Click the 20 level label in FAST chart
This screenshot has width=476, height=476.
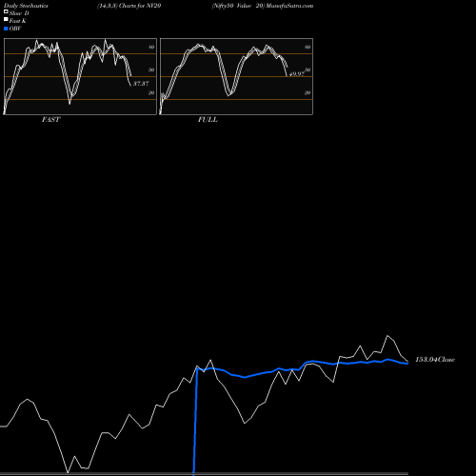pyautogui.click(x=151, y=92)
